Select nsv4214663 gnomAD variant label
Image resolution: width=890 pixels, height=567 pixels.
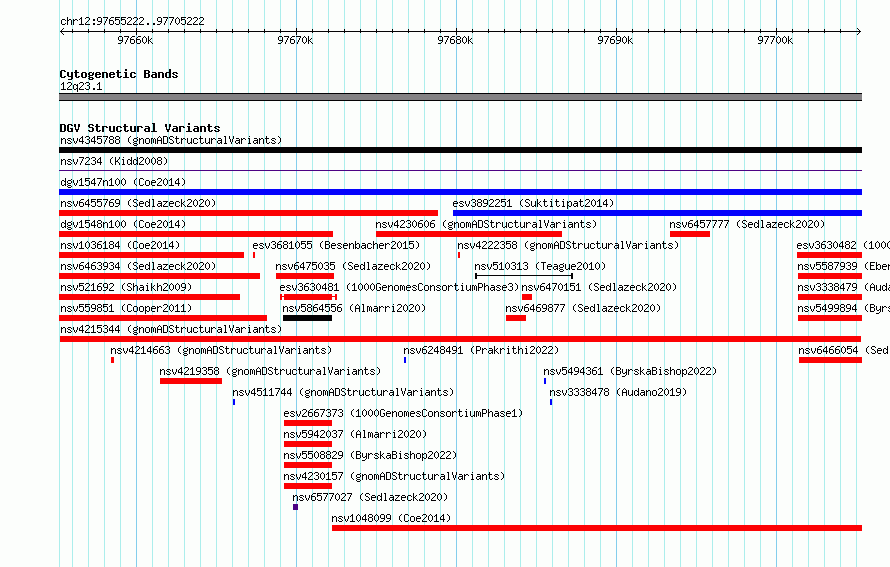point(221,350)
